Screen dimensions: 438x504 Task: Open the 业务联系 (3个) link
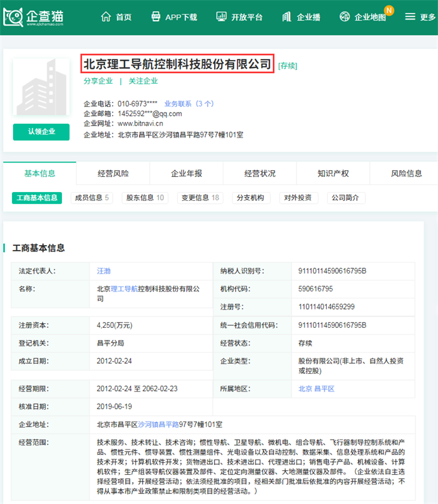pos(189,104)
